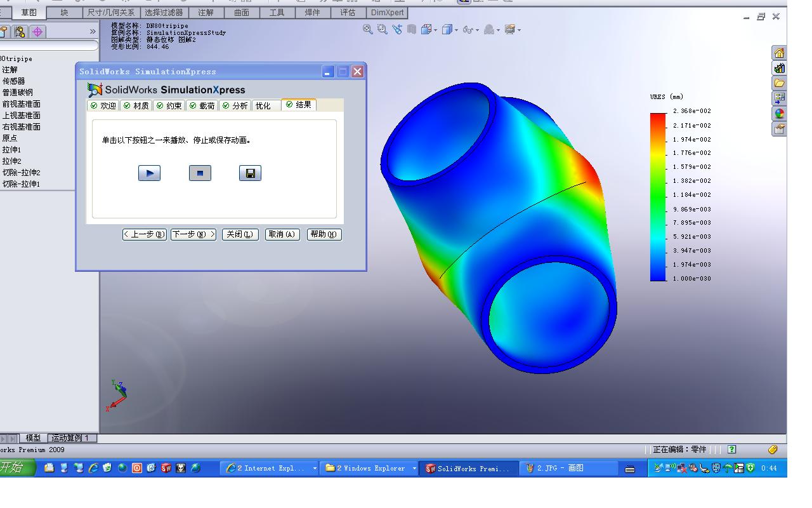Click the green shield icon in system tray
Screen dimensions: 812x508
coord(751,468)
